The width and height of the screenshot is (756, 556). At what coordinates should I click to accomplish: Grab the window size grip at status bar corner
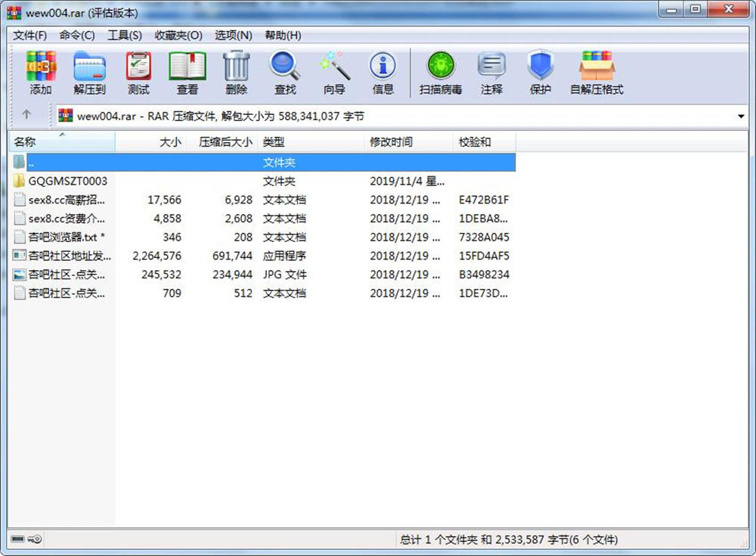pyautogui.click(x=743, y=543)
